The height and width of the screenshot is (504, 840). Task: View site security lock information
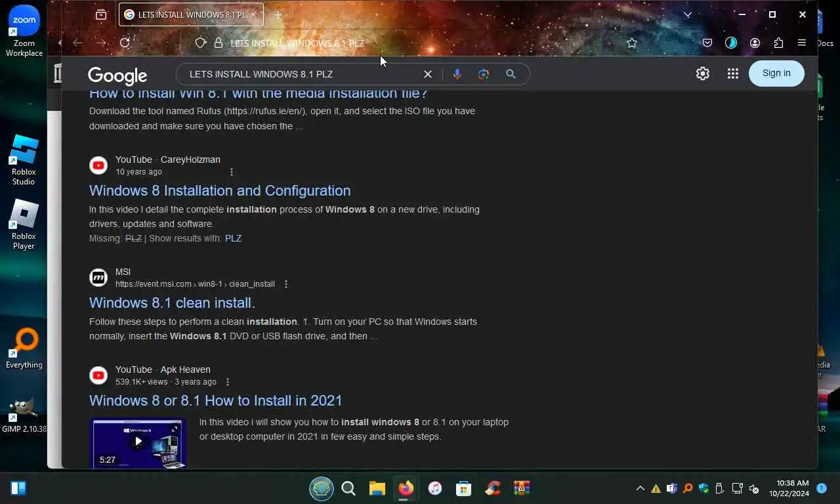(219, 43)
